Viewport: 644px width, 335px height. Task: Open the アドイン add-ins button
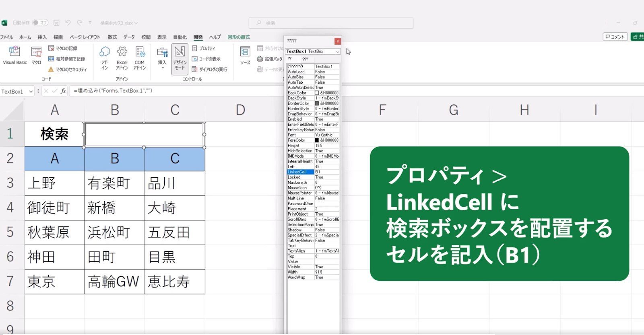pos(105,58)
